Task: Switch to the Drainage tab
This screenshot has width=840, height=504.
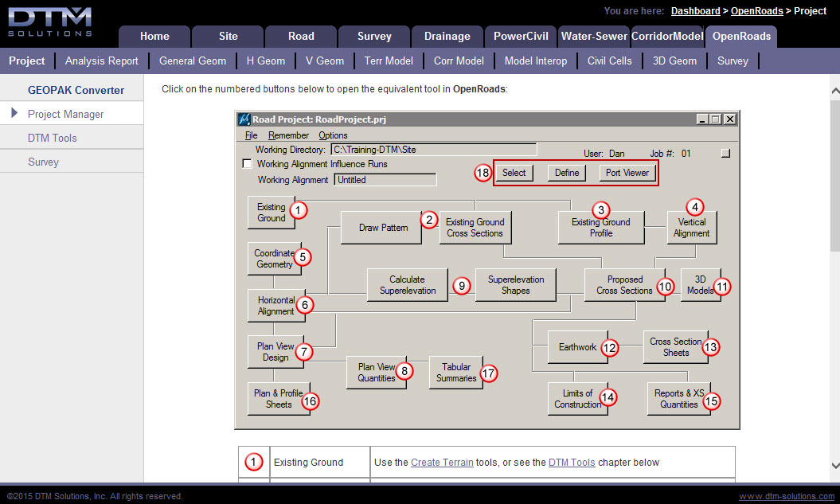Action: tap(447, 36)
